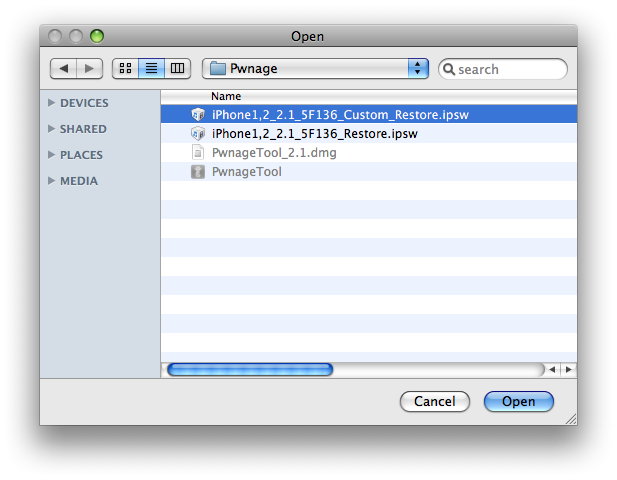
Task: Select iPhone1,2_2.1_5F136_Custom_Restore.ipsw file
Action: (x=369, y=114)
